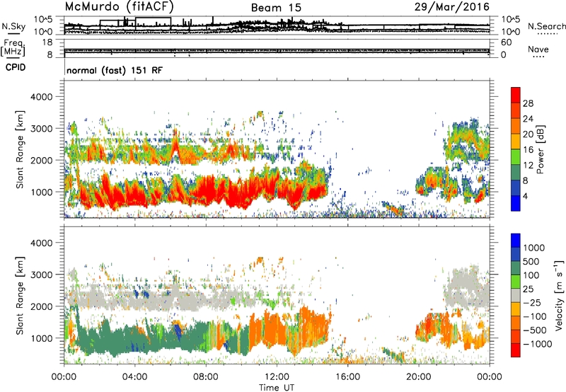The height and width of the screenshot is (392, 566).
Task: Select the 'N.Search' label
Action: pyautogui.click(x=546, y=26)
